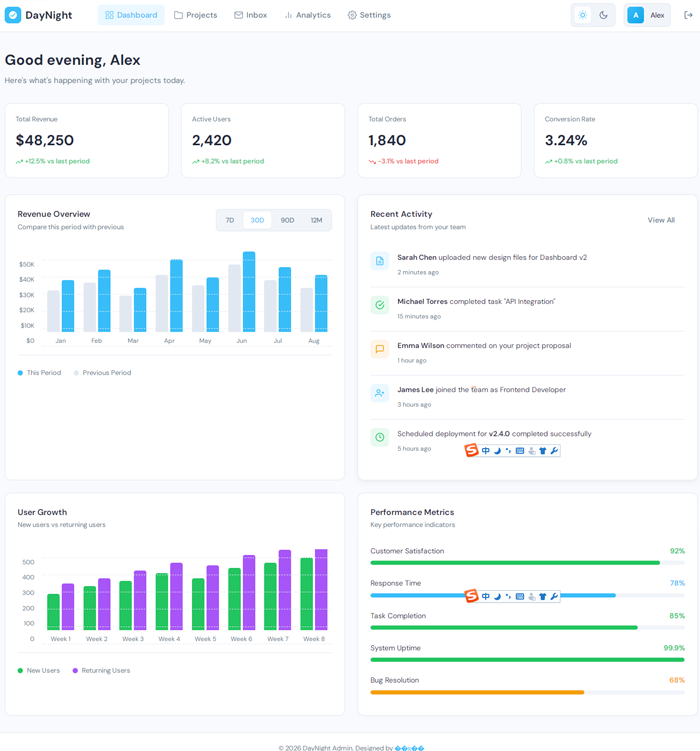Image resolution: width=700 pixels, height=751 pixels.
Task: Click the file icon beside Sarah Chen's upload
Action: (x=380, y=261)
